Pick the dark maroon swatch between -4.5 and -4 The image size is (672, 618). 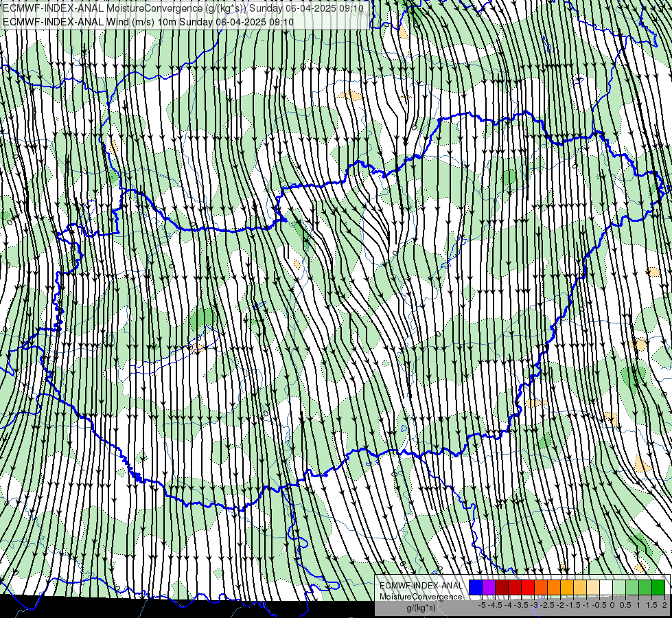click(502, 587)
